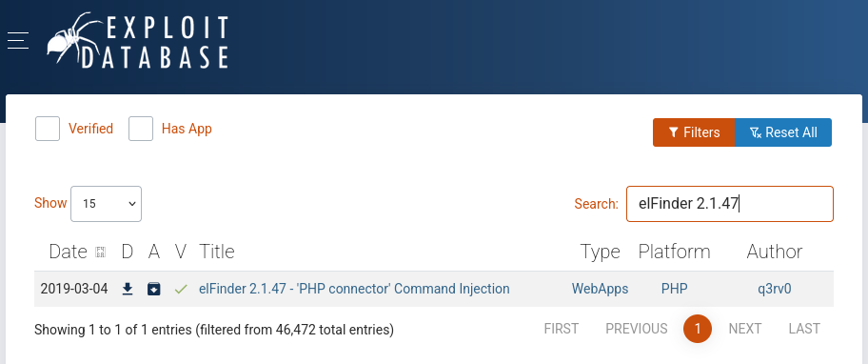Sort the table by Title column header
This screenshot has height=364, width=868.
pyautogui.click(x=216, y=252)
